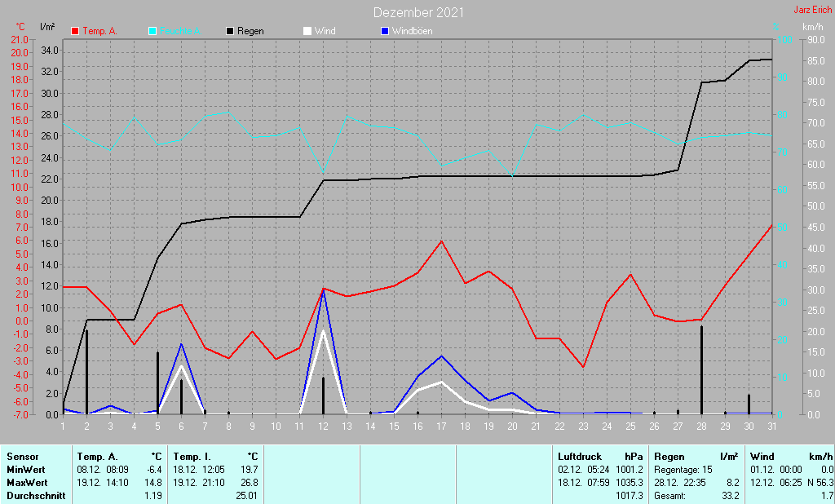Click the '1.7' average wind value

827,496
